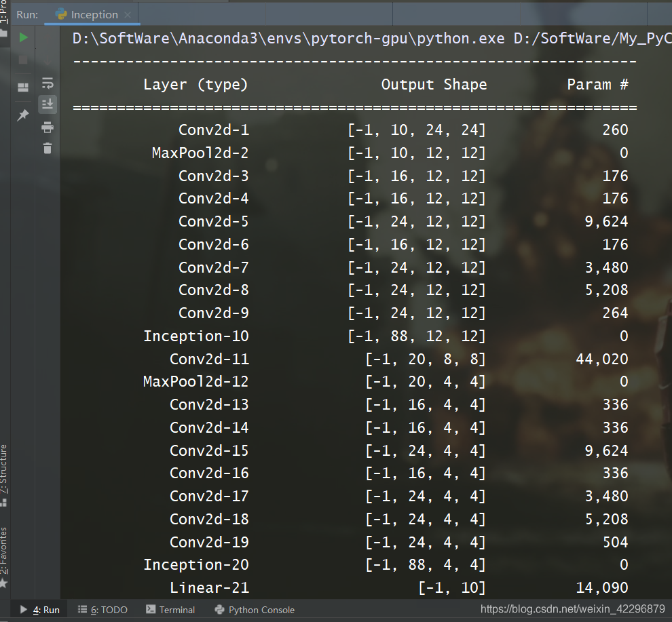Viewport: 672px width, 622px height.
Task: Open the Terminal tool window
Action: tap(170, 610)
